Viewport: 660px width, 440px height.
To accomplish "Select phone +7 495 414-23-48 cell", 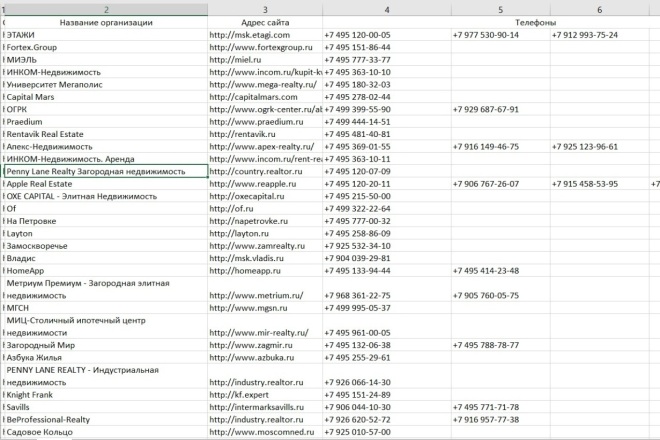I will pyautogui.click(x=500, y=271).
